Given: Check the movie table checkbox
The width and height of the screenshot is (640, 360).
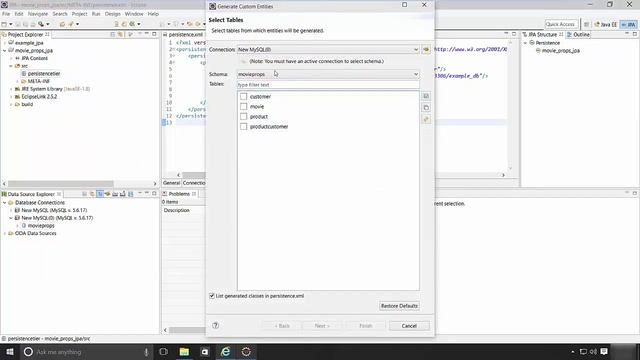Looking at the screenshot, I should coord(244,107).
